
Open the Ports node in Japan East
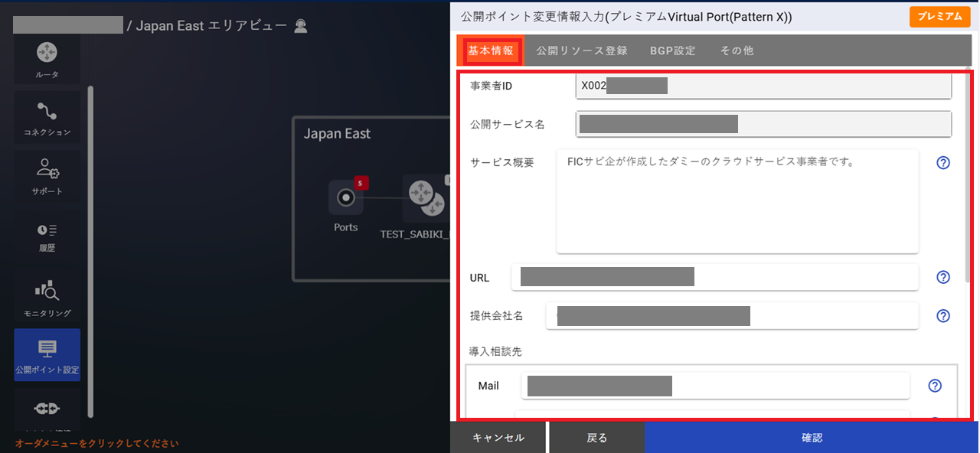point(345,198)
